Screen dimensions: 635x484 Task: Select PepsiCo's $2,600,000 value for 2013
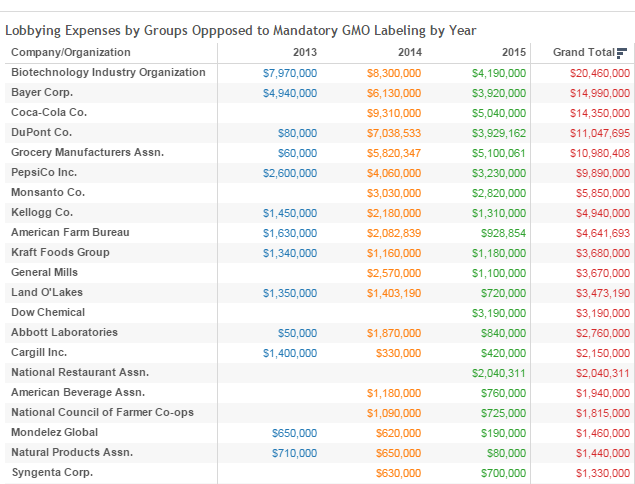(x=290, y=173)
